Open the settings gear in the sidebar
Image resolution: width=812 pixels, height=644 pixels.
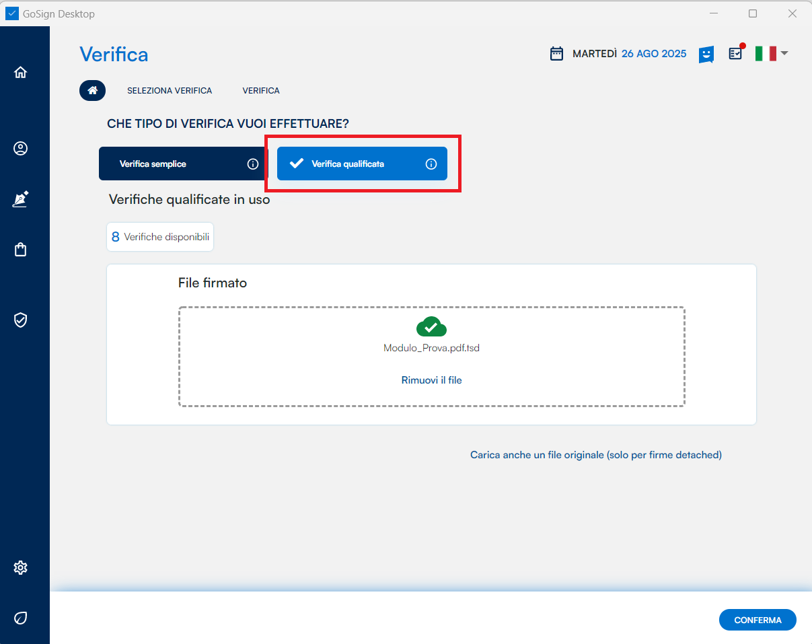[x=20, y=567]
